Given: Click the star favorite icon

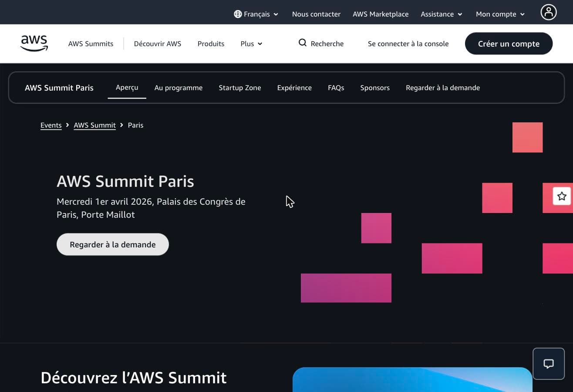Looking at the screenshot, I should click(x=562, y=196).
